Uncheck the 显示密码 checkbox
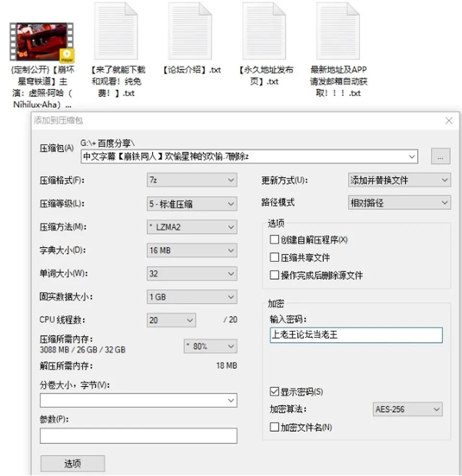The image size is (462, 476). [274, 391]
